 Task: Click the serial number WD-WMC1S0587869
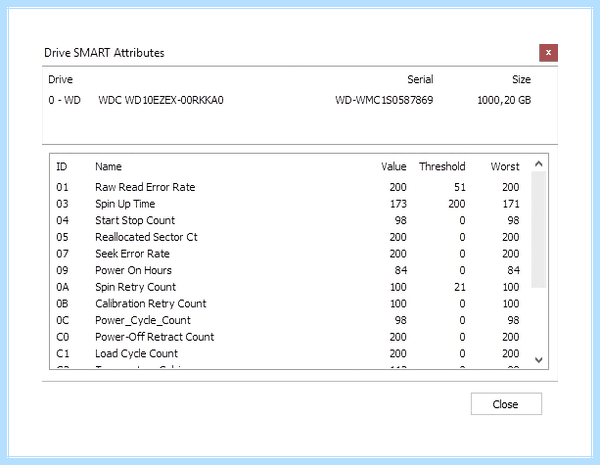(384, 100)
